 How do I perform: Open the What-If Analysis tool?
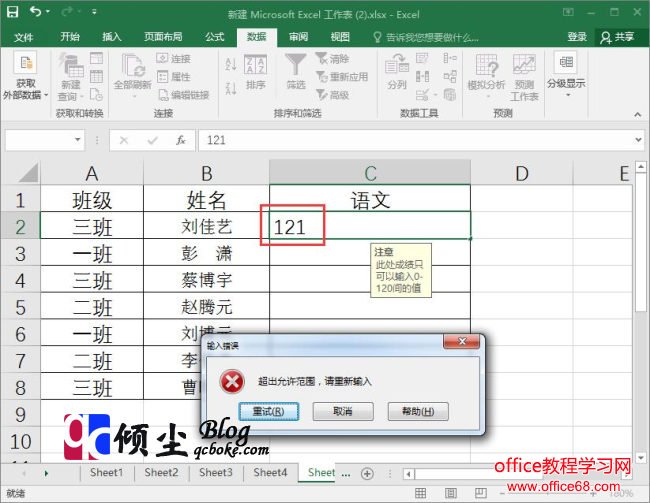pyautogui.click(x=486, y=77)
